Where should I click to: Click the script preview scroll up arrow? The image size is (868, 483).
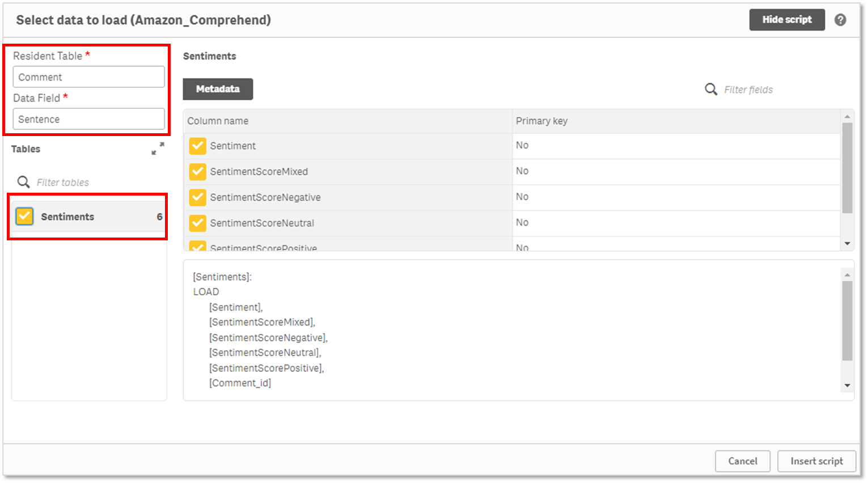click(848, 274)
